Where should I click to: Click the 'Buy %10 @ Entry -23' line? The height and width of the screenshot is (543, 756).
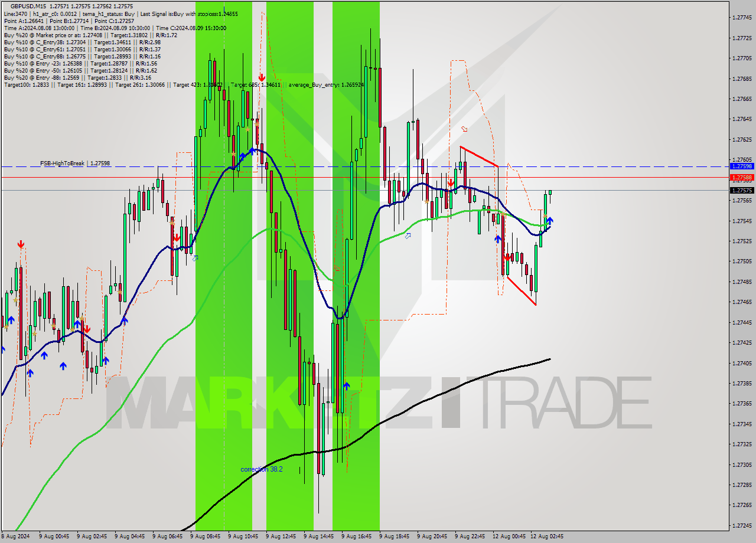80,63
